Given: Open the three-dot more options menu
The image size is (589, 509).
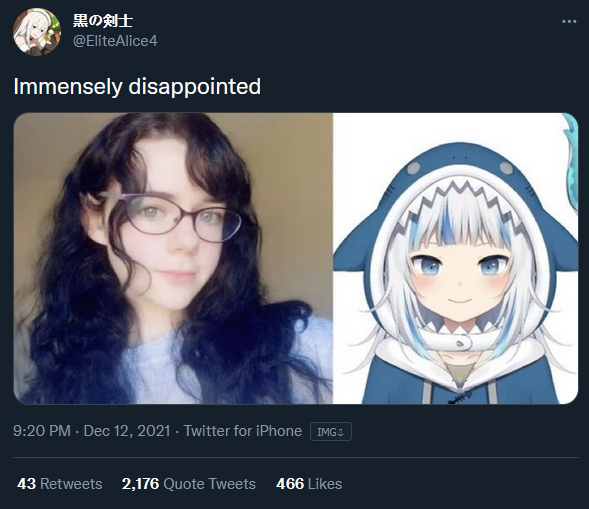Looking at the screenshot, I should [x=569, y=22].
